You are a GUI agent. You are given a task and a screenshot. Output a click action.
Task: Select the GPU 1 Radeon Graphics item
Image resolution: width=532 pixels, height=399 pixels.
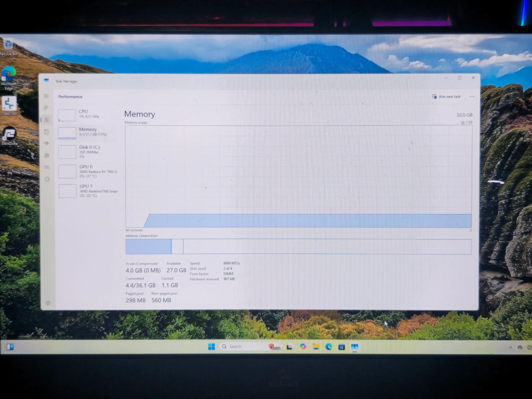click(x=88, y=191)
